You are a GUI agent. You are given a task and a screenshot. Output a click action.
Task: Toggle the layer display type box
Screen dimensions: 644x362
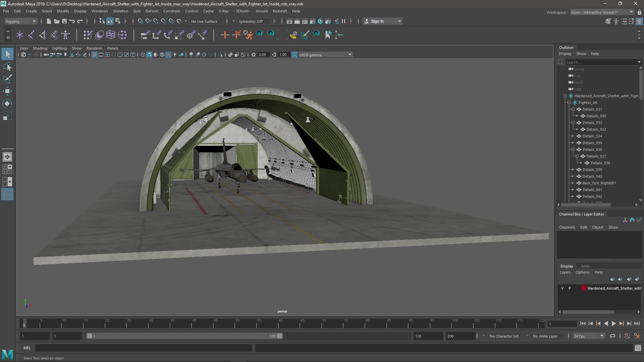[577, 288]
